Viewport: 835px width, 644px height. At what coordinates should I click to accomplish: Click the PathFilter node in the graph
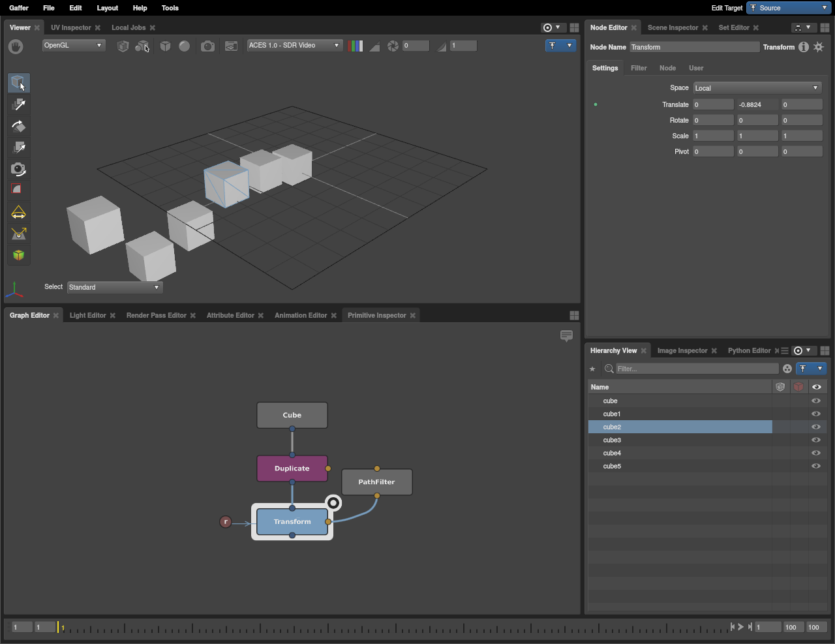pyautogui.click(x=376, y=482)
